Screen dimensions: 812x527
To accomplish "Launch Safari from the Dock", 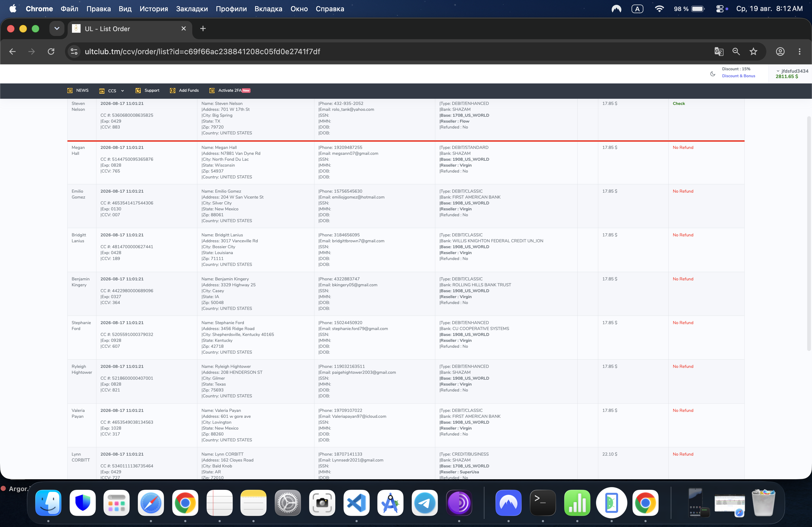I will [151, 503].
